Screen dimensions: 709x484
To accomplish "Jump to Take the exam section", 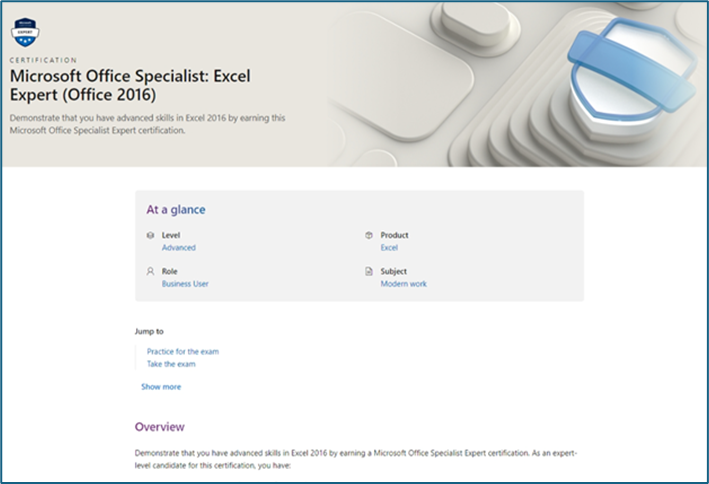I will (x=171, y=364).
